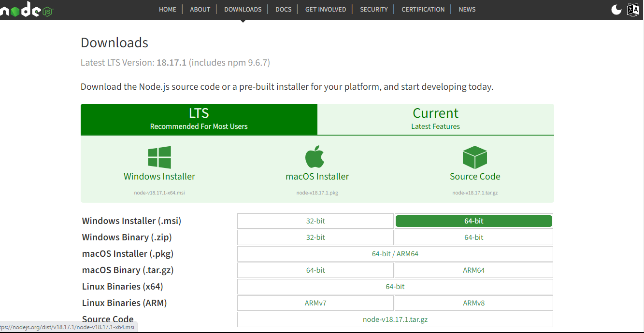The width and height of the screenshot is (644, 333).
Task: Click the Windows Binary (.zip) row label
Action: 127,237
